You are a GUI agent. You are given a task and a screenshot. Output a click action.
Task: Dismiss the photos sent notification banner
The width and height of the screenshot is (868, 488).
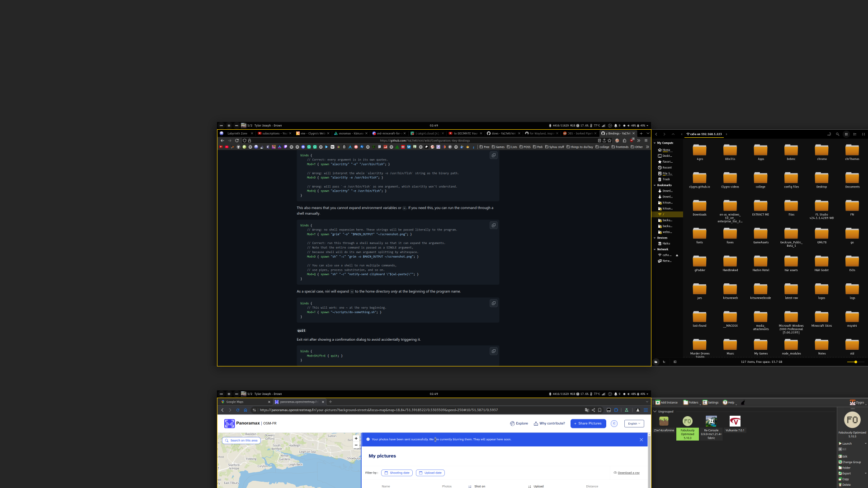[641, 440]
